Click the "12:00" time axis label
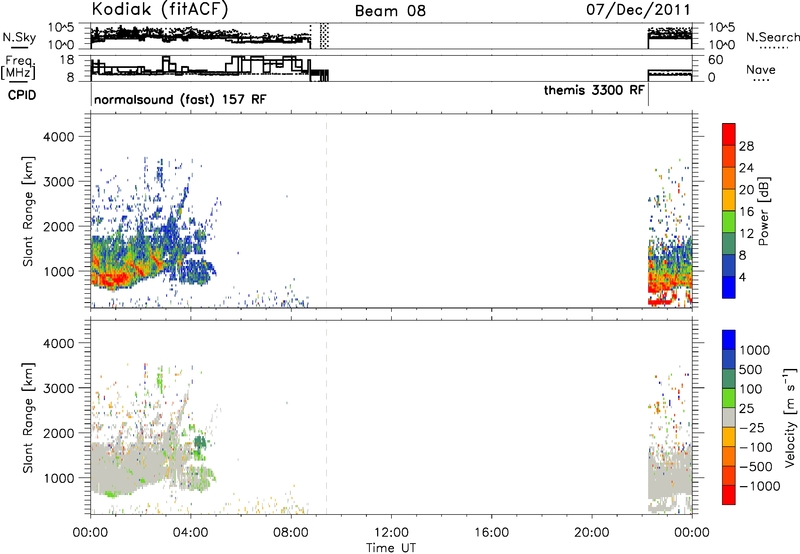 [391, 533]
